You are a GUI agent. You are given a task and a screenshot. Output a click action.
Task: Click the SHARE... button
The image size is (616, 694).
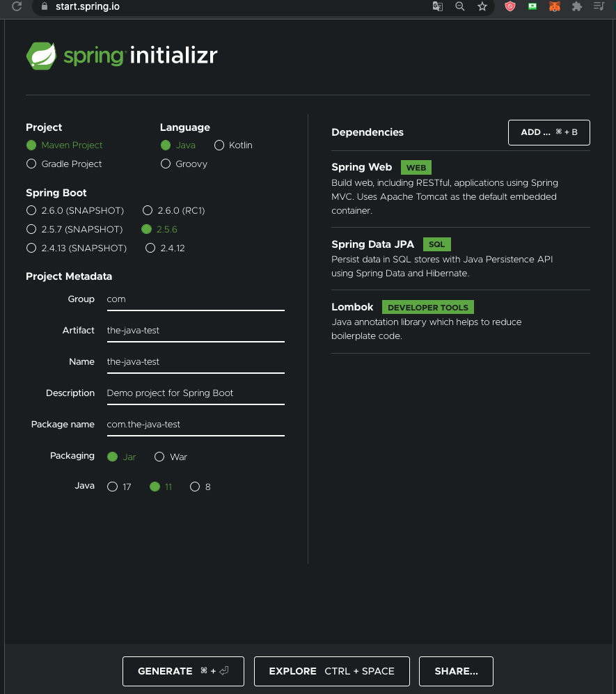pos(456,672)
